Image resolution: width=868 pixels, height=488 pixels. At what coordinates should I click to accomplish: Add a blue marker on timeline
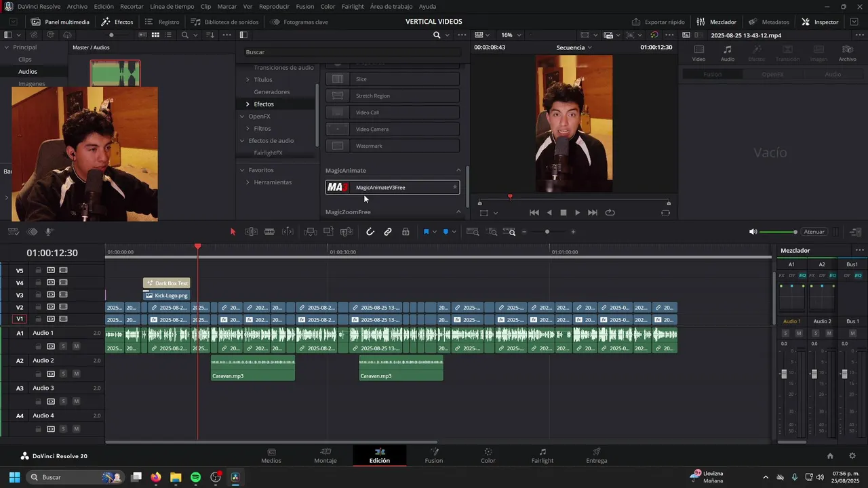[x=446, y=232]
